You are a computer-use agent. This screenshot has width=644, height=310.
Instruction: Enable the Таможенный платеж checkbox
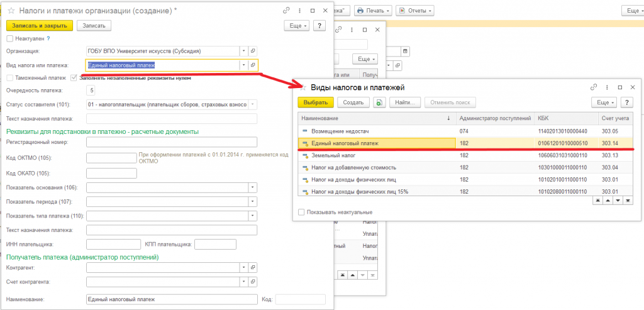(x=10, y=77)
